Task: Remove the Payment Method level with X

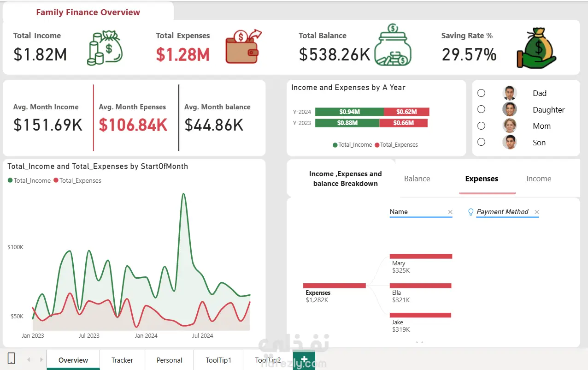Action: click(536, 212)
